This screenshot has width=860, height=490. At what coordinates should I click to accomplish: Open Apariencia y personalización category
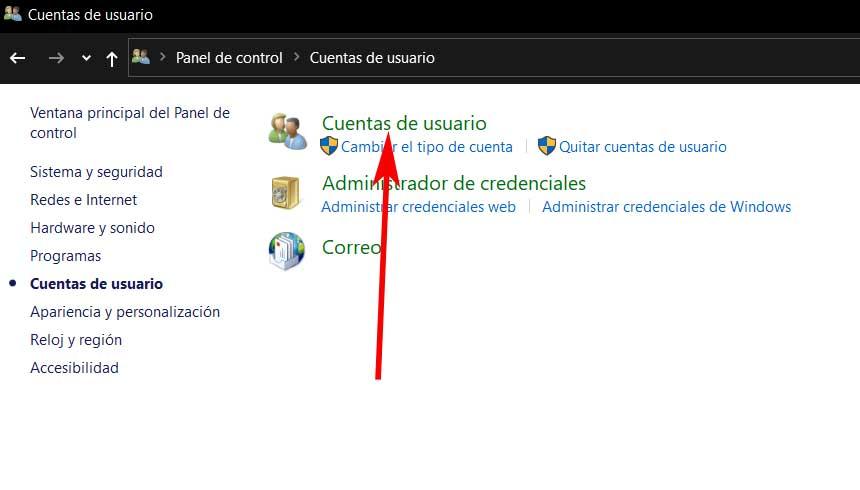tap(125, 312)
